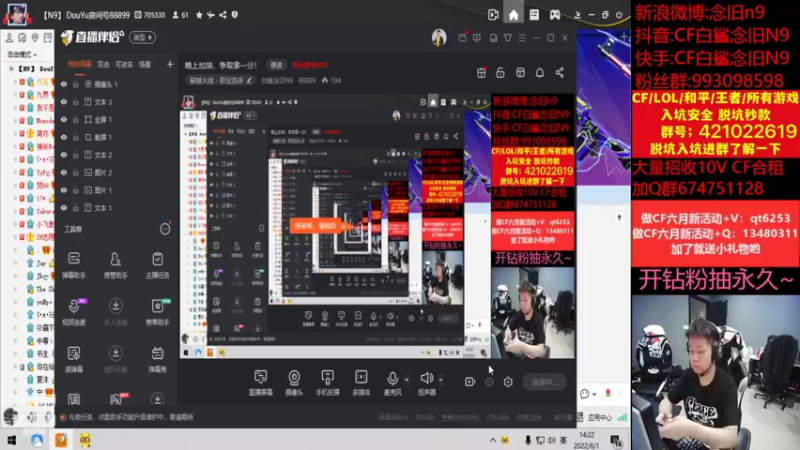Image resolution: width=800 pixels, height=450 pixels.
Task: Click the red warning link beside 修改
Action: 310,65
